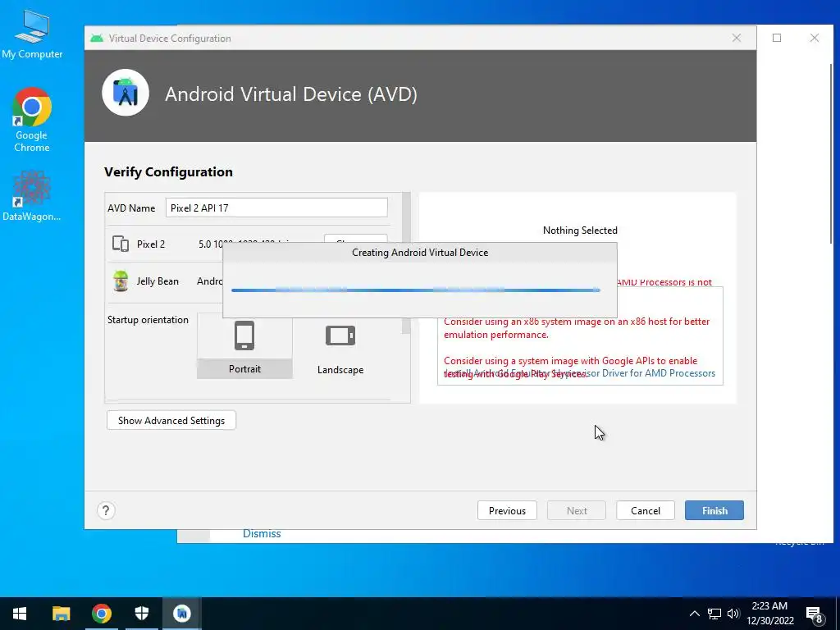Go back with the Previous button

tap(507, 510)
